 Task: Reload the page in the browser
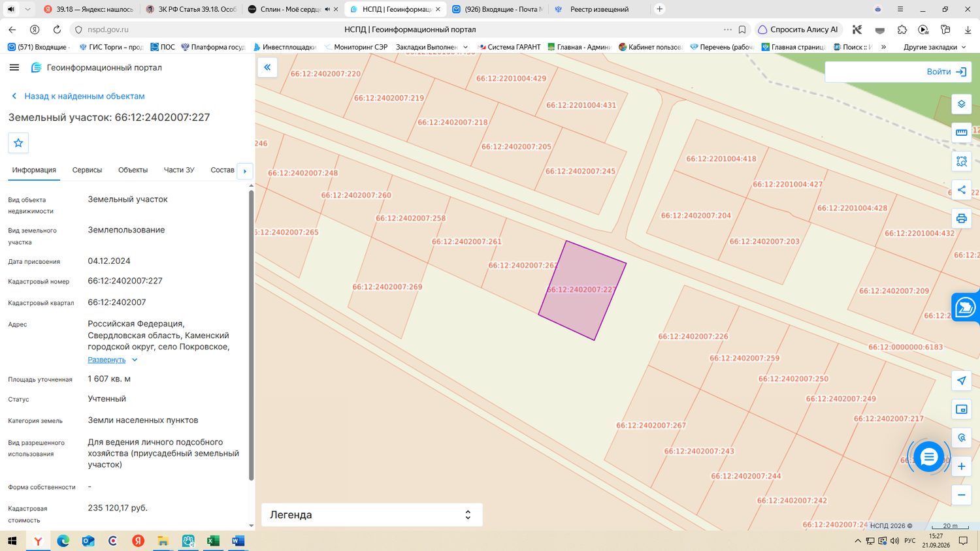pyautogui.click(x=57, y=29)
